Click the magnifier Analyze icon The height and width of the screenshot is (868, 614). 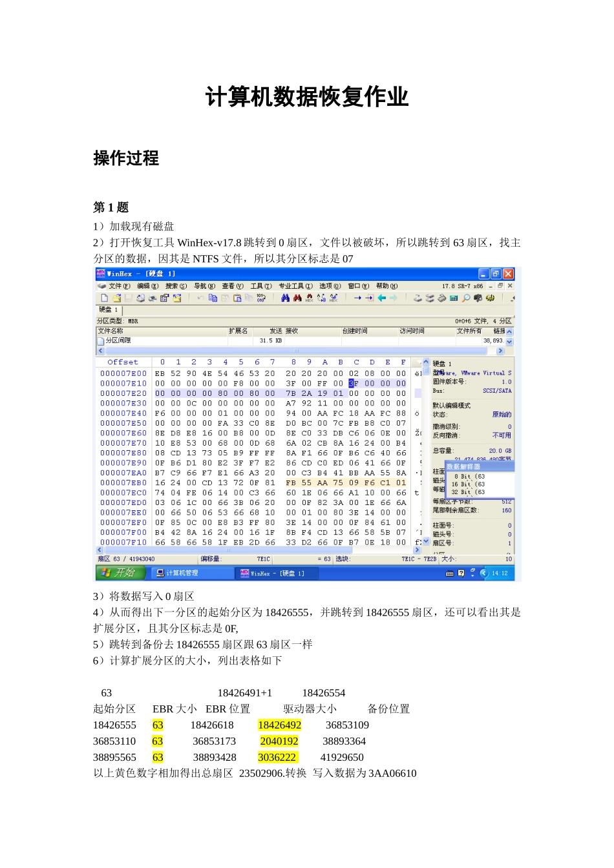[x=465, y=298]
